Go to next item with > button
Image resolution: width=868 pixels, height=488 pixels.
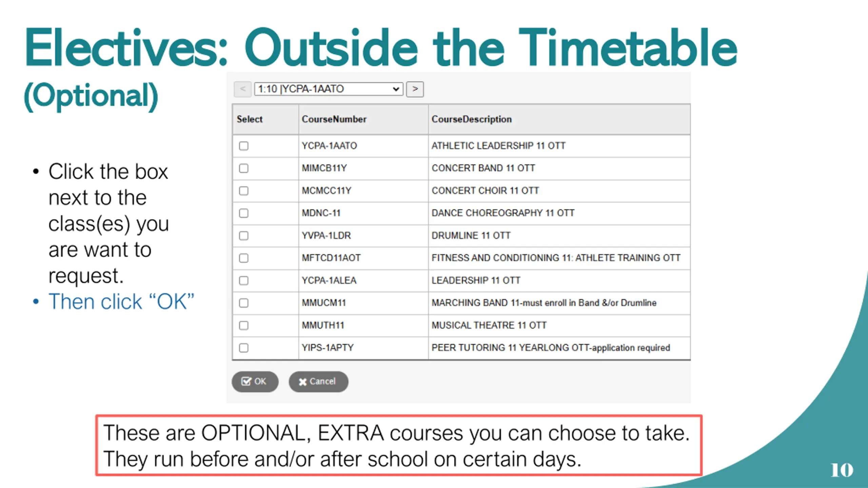click(x=415, y=89)
